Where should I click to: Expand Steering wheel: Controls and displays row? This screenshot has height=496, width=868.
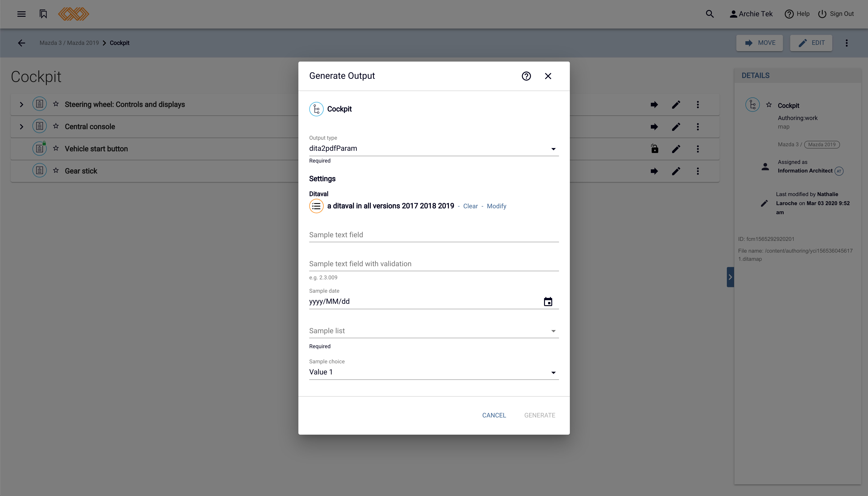click(21, 105)
